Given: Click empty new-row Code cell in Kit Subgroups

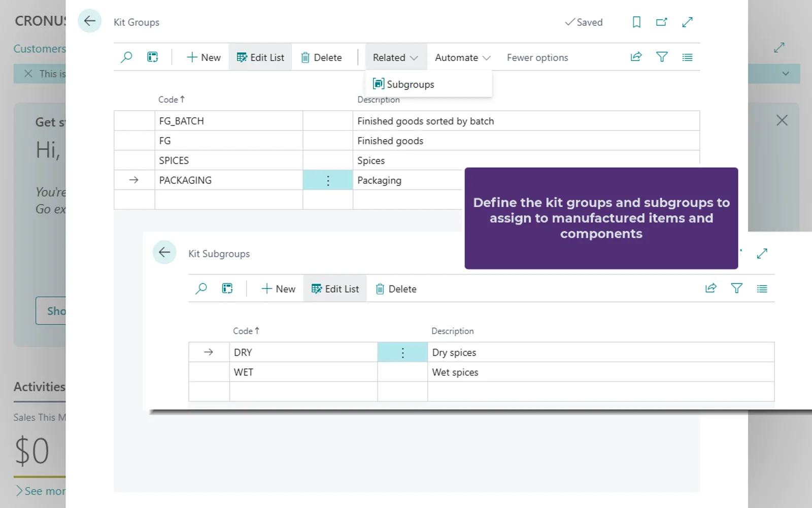Looking at the screenshot, I should tap(303, 392).
